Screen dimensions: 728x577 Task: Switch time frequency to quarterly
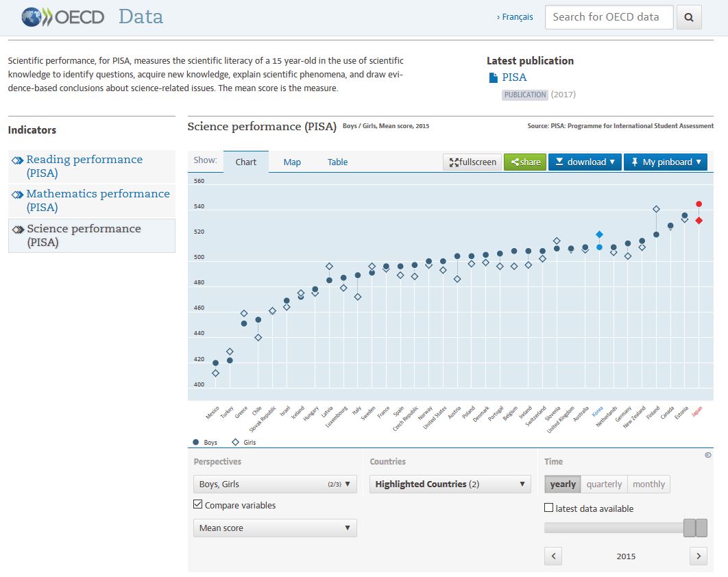604,484
